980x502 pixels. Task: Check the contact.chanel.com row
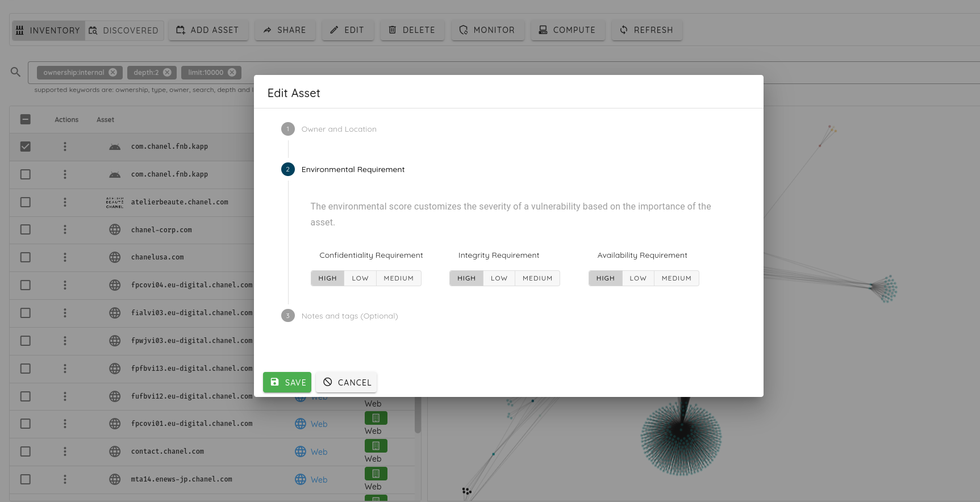click(25, 451)
